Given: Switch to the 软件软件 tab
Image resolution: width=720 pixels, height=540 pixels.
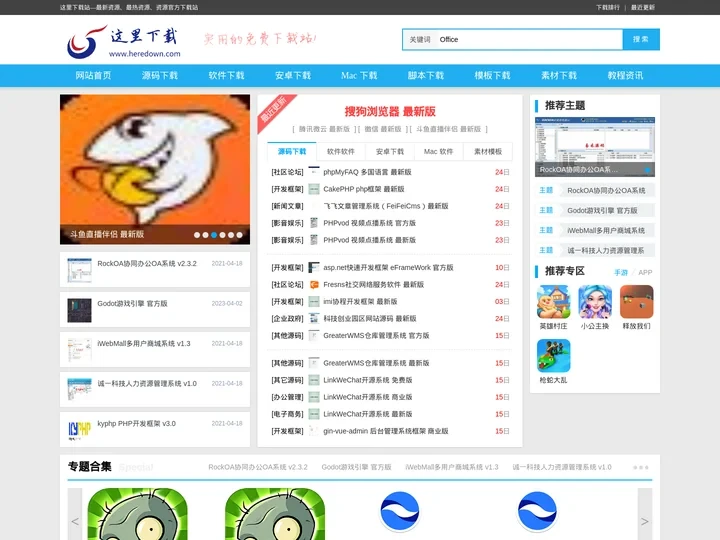Looking at the screenshot, I should pos(341,151).
